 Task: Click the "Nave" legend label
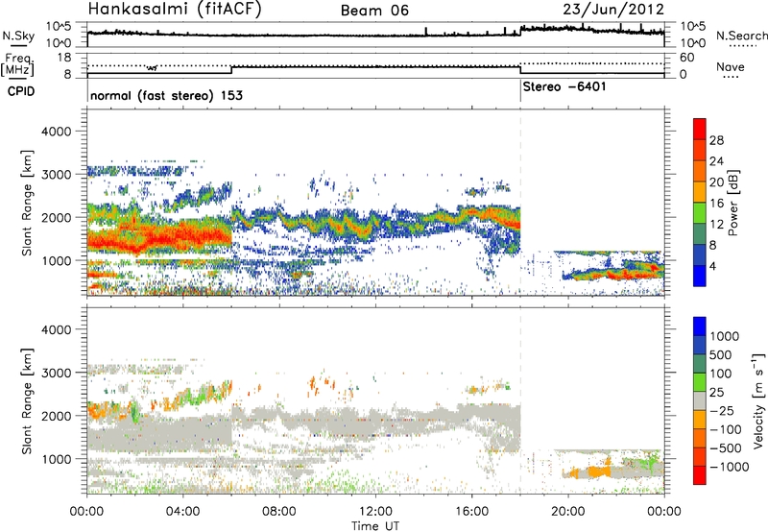click(731, 67)
